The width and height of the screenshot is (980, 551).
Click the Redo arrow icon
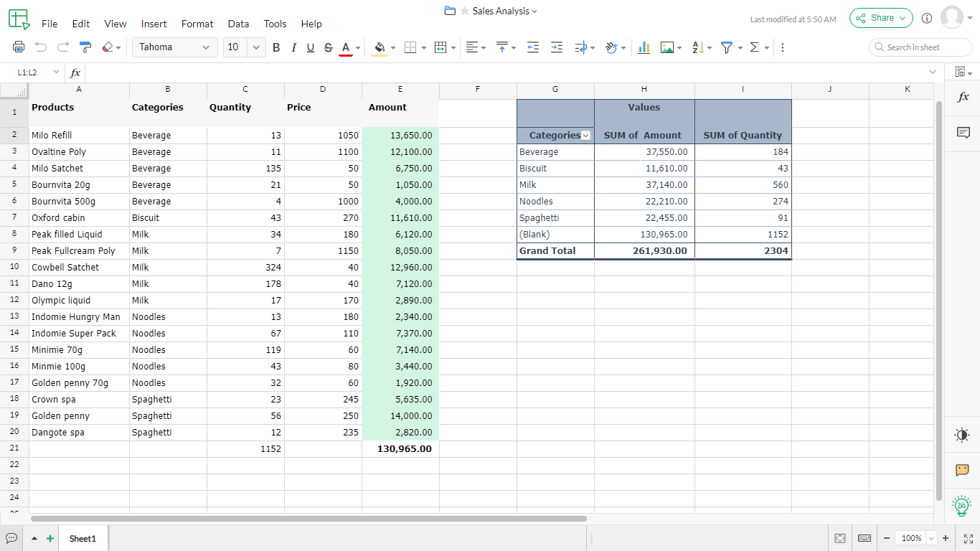(x=63, y=47)
